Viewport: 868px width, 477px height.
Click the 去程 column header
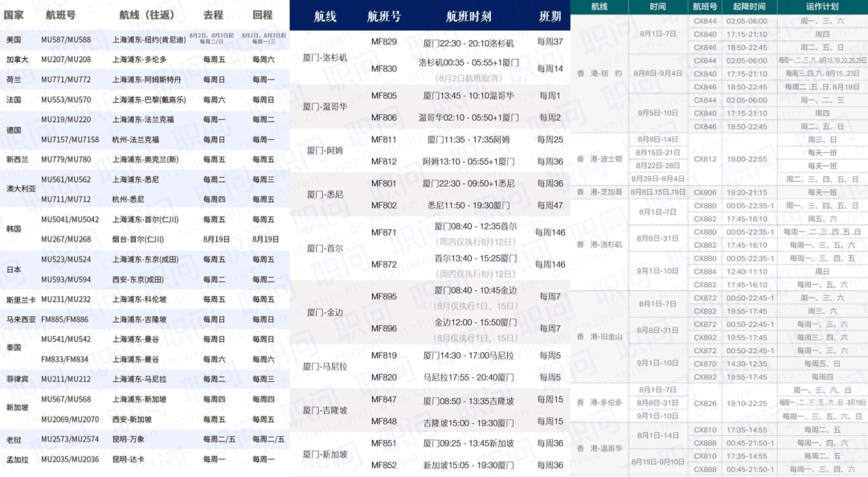(213, 15)
